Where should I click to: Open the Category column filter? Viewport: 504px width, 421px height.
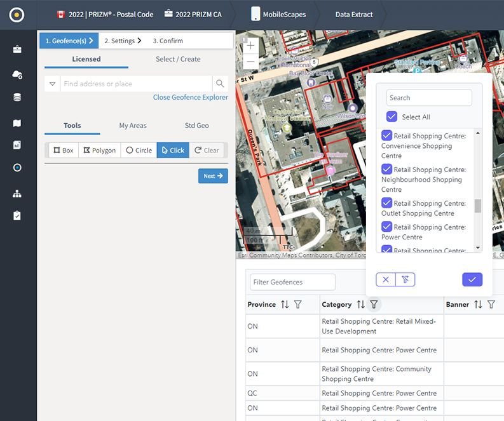(x=374, y=305)
